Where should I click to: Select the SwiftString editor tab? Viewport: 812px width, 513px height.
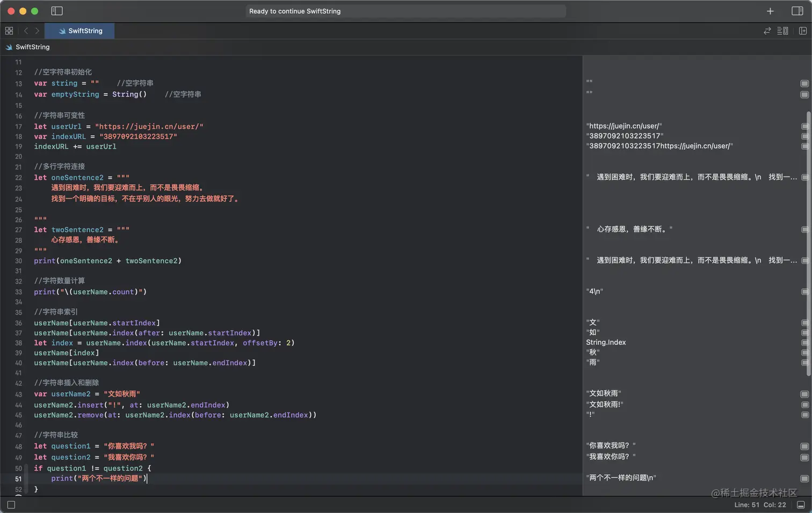click(x=80, y=31)
